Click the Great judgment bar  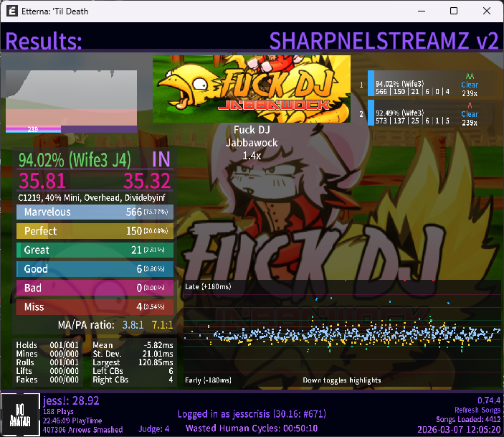[95, 250]
